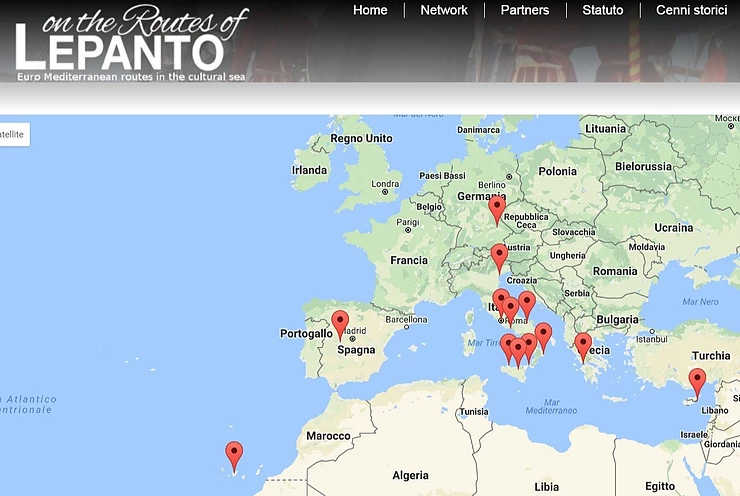Screen dimensions: 740x496
Task: Click the Mar Mediterraneo sea label
Action: click(551, 406)
